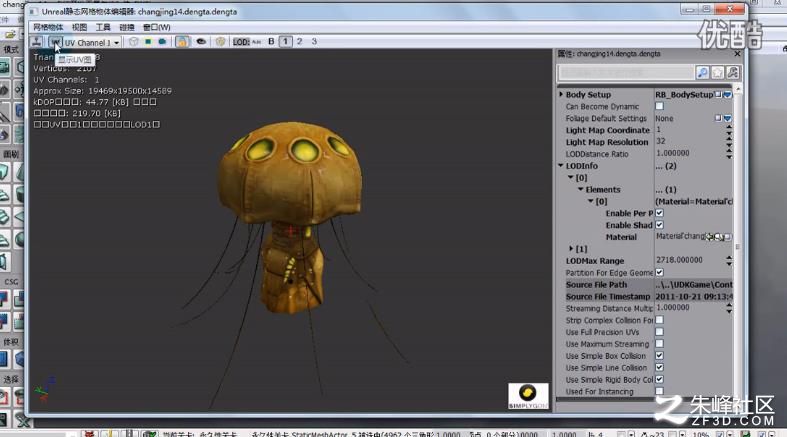Toggle Strip Complex Collision checkbox

point(660,320)
